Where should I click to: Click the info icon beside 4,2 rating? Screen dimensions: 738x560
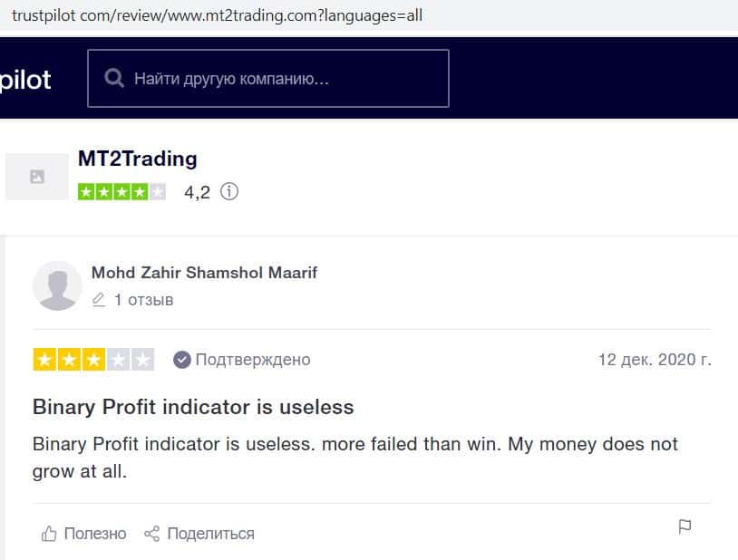coord(230,192)
